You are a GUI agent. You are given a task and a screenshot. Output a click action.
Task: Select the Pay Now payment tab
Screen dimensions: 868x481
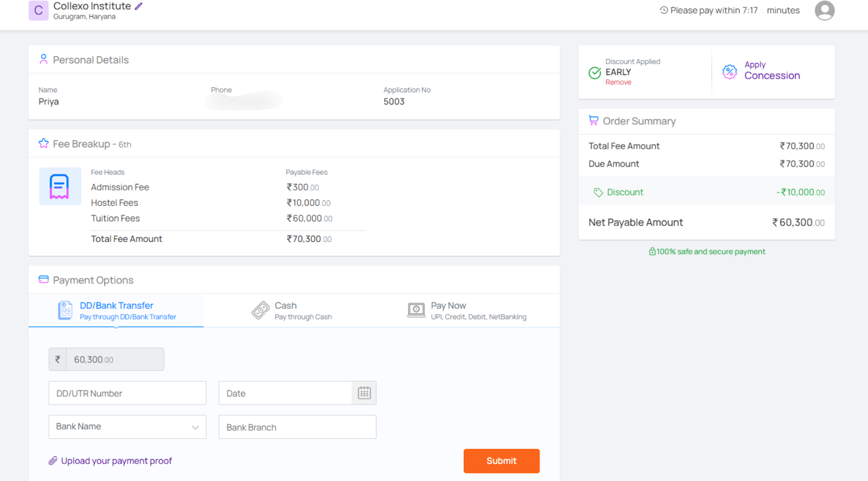[x=467, y=311]
